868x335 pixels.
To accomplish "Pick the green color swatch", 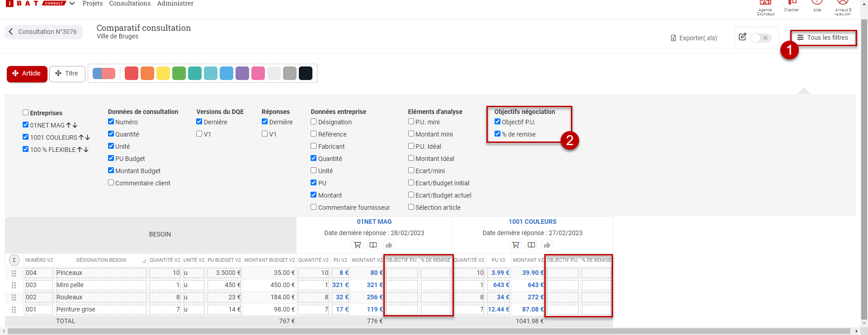I will click(x=179, y=73).
